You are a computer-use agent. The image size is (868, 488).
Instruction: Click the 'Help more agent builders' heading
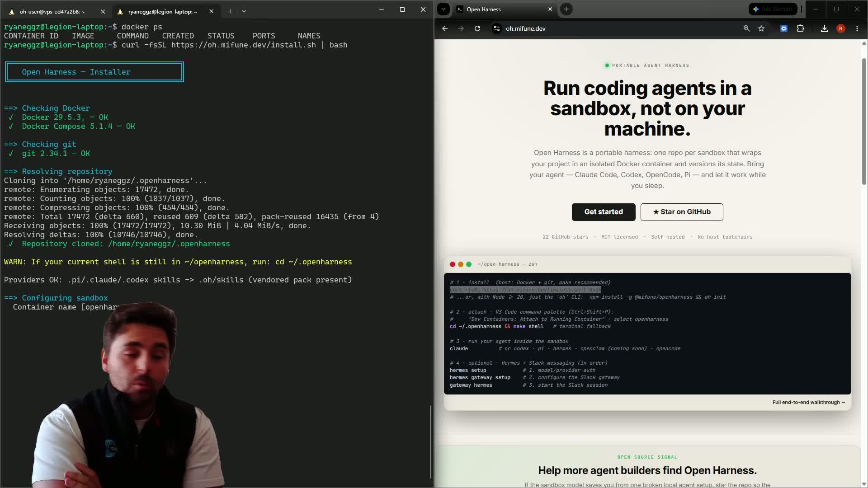[647, 470]
